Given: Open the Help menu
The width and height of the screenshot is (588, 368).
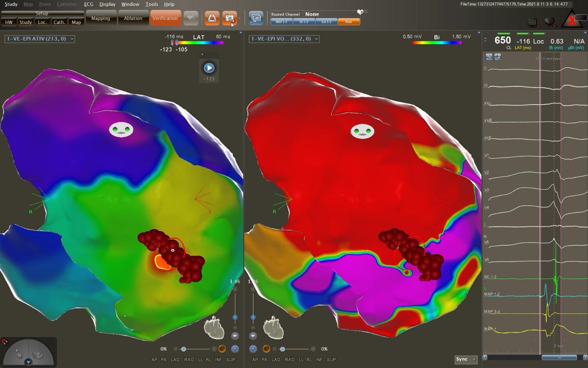Looking at the screenshot, I should (x=169, y=4).
